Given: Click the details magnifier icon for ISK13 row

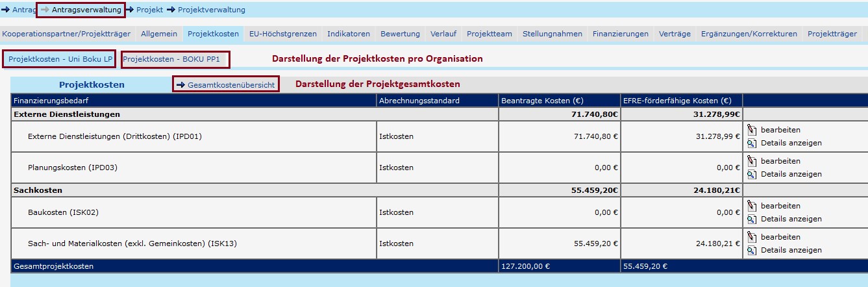Looking at the screenshot, I should pos(752,251).
